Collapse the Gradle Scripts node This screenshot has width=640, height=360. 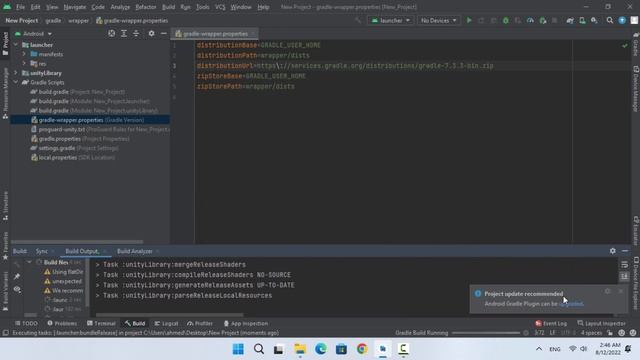click(16, 82)
